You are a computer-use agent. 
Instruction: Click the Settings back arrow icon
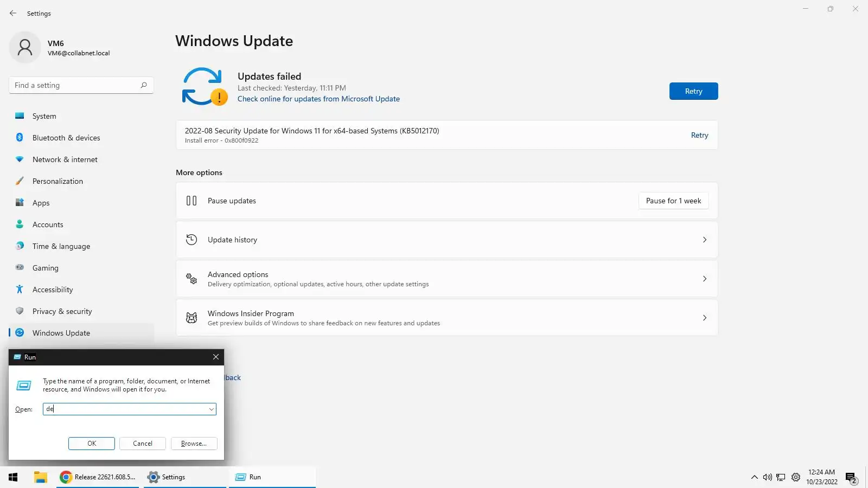pyautogui.click(x=13, y=13)
